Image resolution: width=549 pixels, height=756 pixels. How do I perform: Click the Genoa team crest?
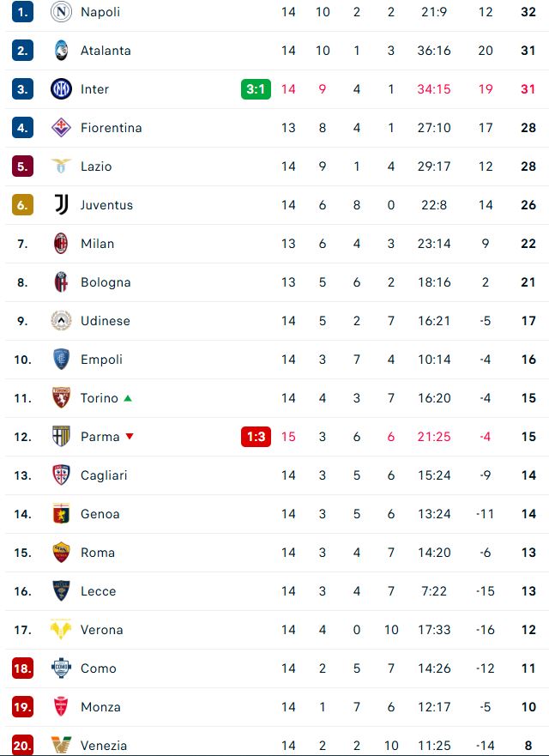click(x=61, y=514)
